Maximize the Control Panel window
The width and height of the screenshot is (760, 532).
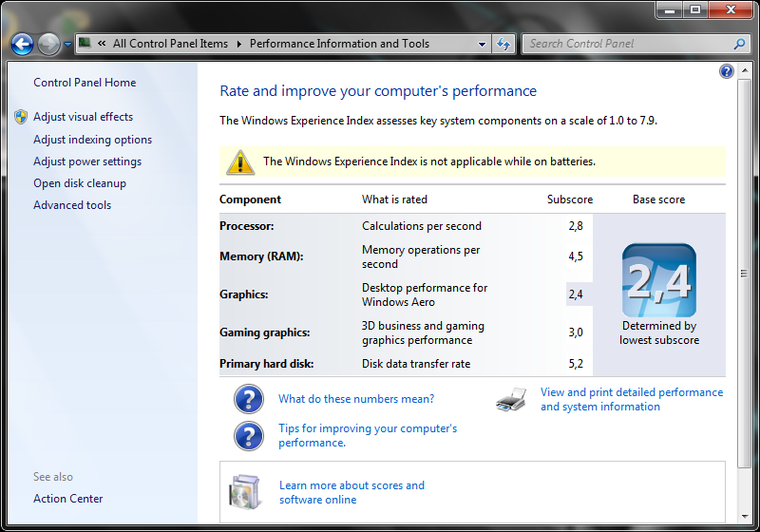click(695, 9)
